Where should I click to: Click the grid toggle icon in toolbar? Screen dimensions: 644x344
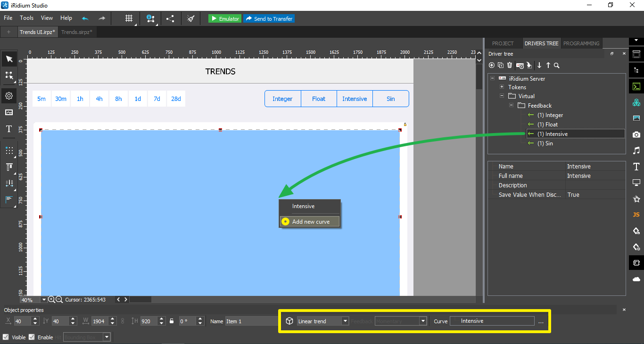coord(129,18)
